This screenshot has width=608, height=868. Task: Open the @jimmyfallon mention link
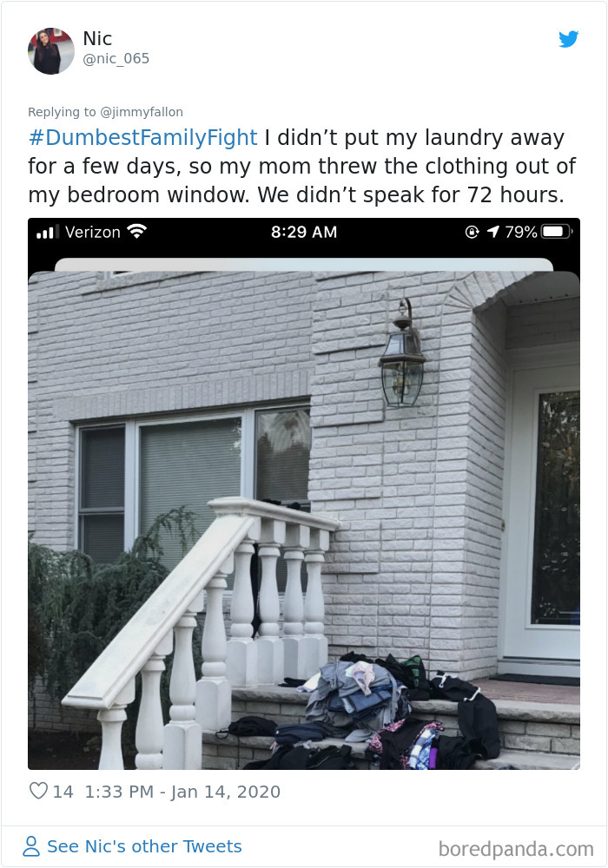click(x=142, y=112)
